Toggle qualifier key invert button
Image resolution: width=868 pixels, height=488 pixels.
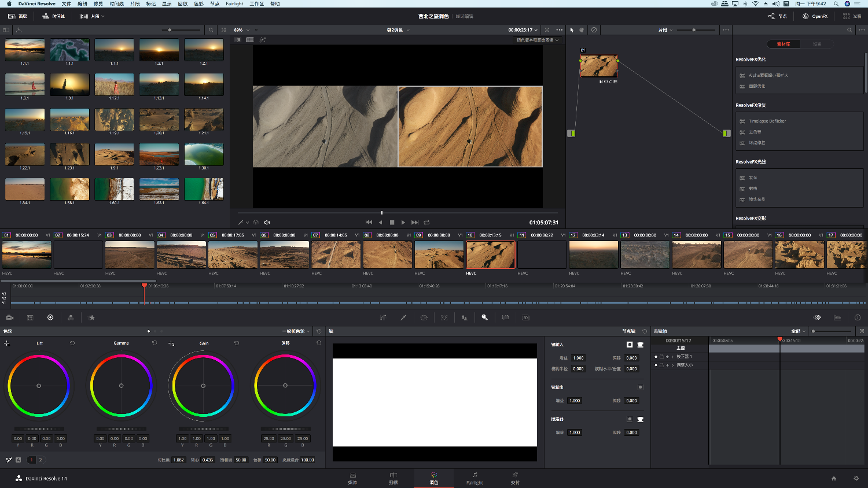point(629,419)
